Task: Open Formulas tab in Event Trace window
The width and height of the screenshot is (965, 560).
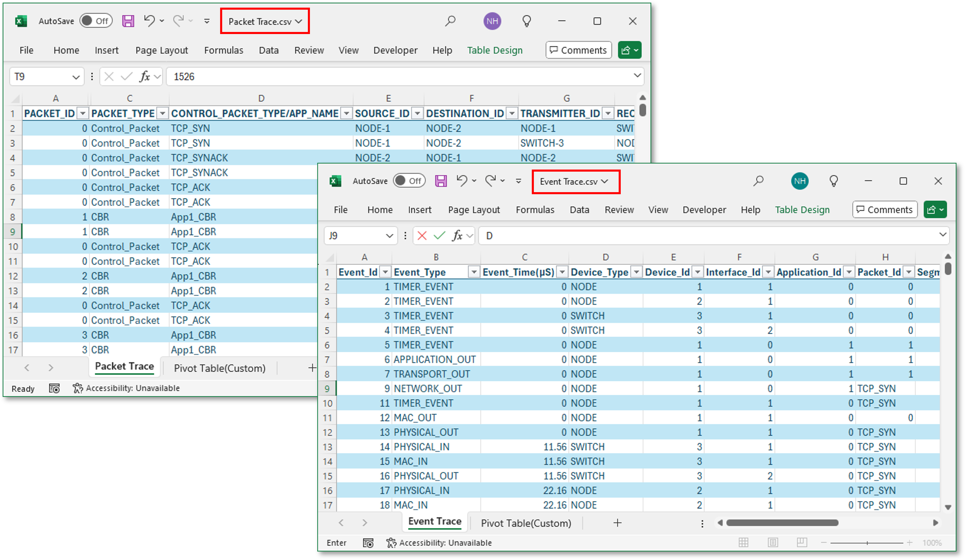Action: (x=534, y=210)
